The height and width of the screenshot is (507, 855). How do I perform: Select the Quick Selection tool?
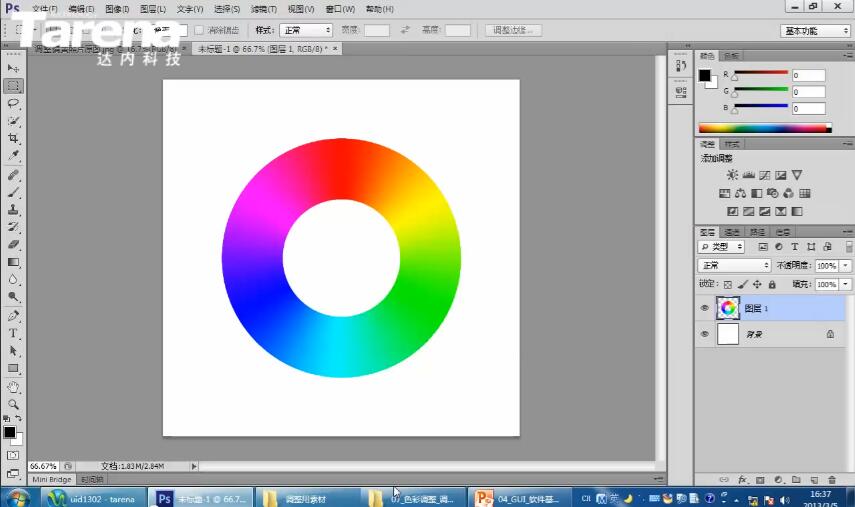tap(14, 121)
